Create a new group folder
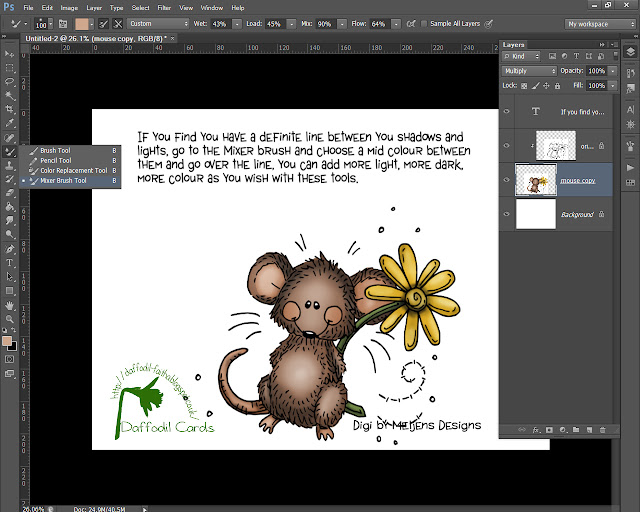The height and width of the screenshot is (512, 640). [x=576, y=430]
